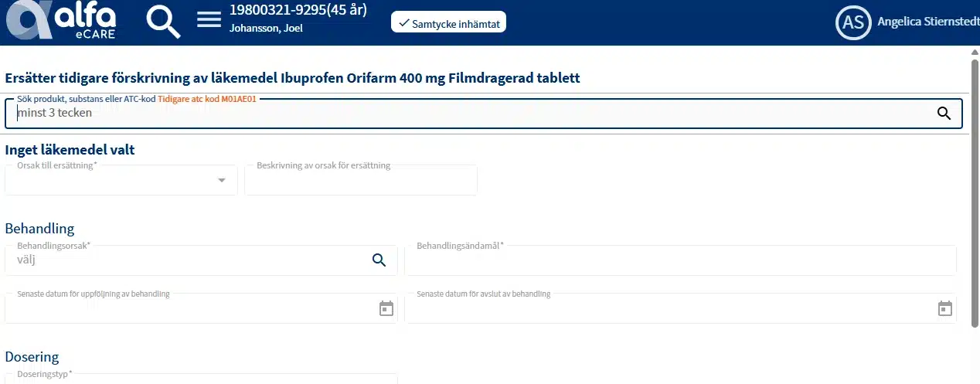Open calendar for uppföljning av behandling date
Image resolution: width=980 pixels, height=384 pixels.
click(x=386, y=309)
